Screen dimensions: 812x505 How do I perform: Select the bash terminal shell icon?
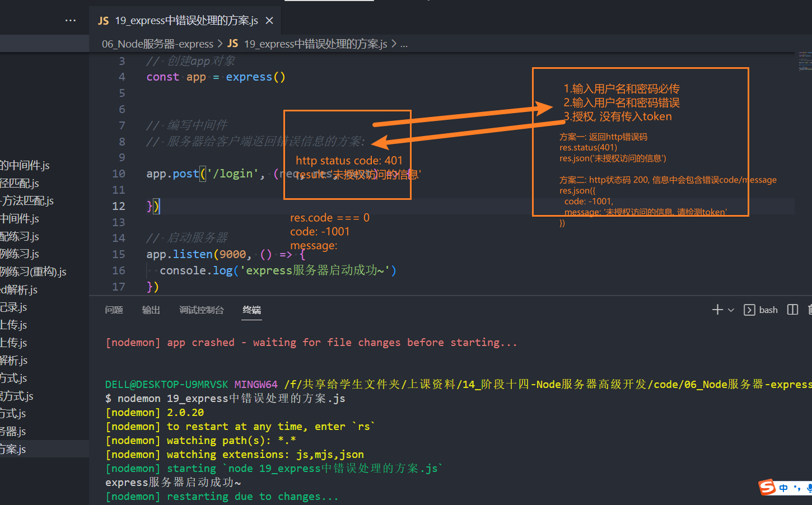749,310
